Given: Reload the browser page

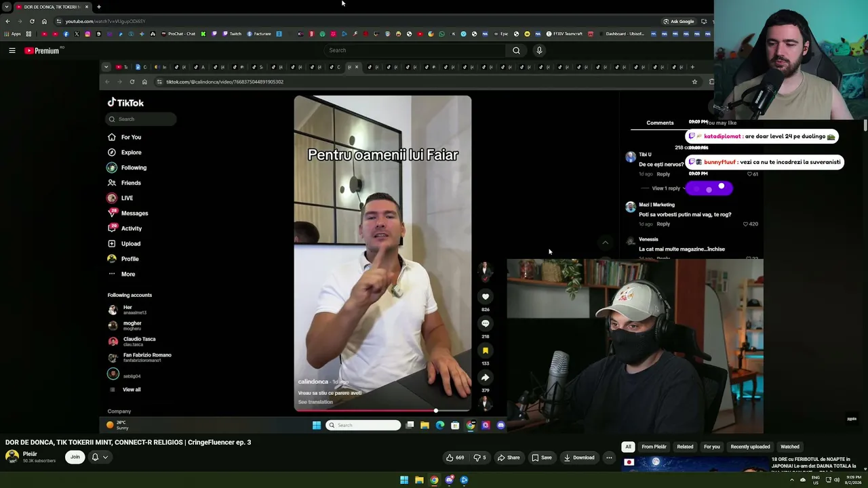Looking at the screenshot, I should pyautogui.click(x=32, y=21).
